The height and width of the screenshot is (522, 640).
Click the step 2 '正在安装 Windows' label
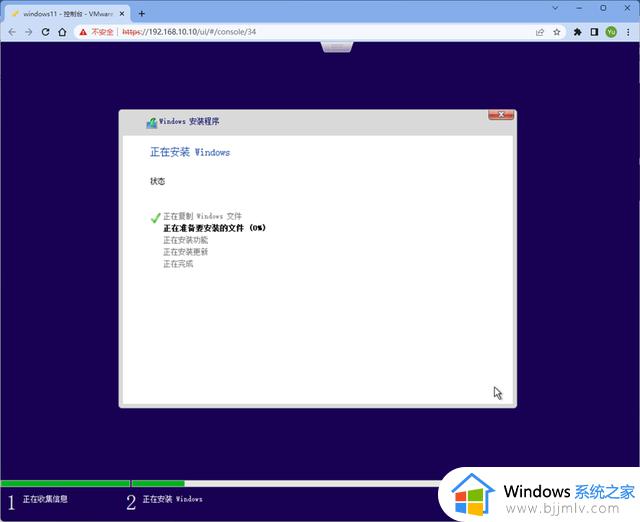point(172,499)
